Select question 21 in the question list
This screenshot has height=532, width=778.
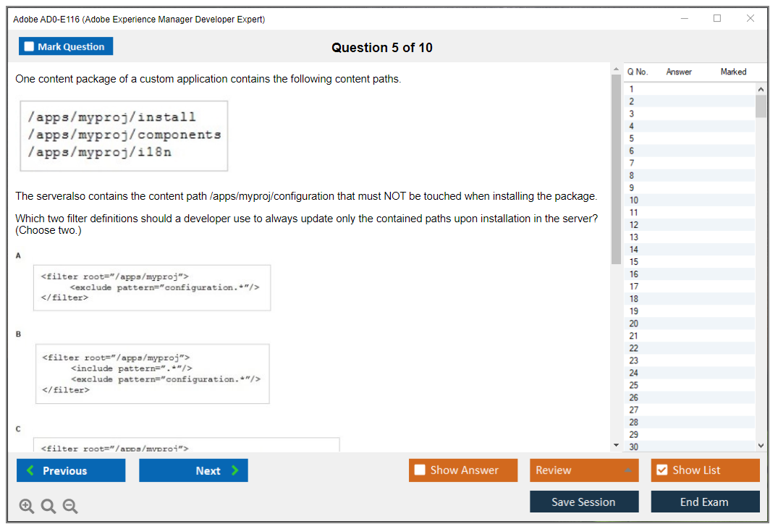point(634,336)
